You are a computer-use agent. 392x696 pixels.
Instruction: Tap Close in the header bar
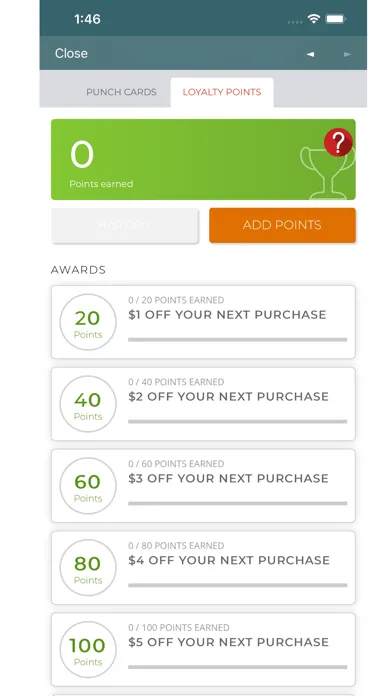[x=71, y=53]
